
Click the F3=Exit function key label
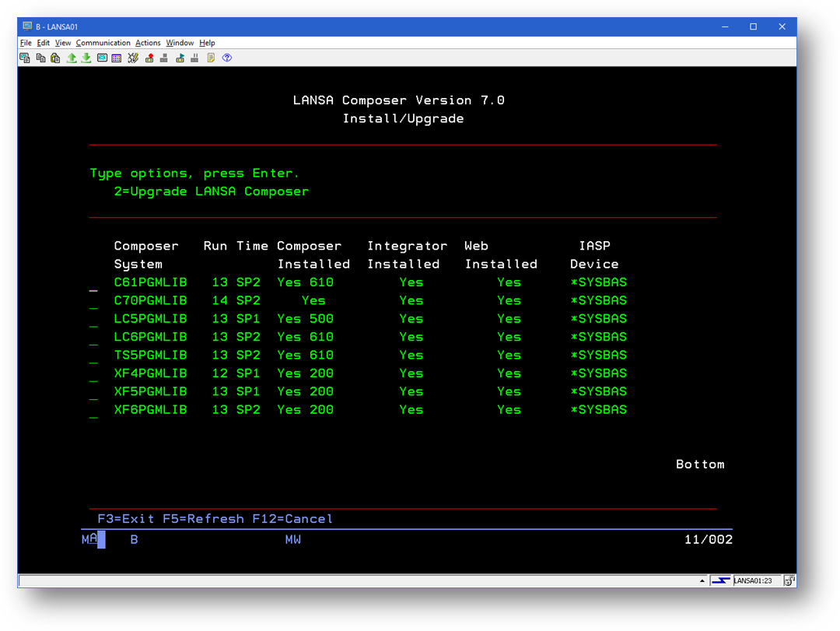(126, 519)
